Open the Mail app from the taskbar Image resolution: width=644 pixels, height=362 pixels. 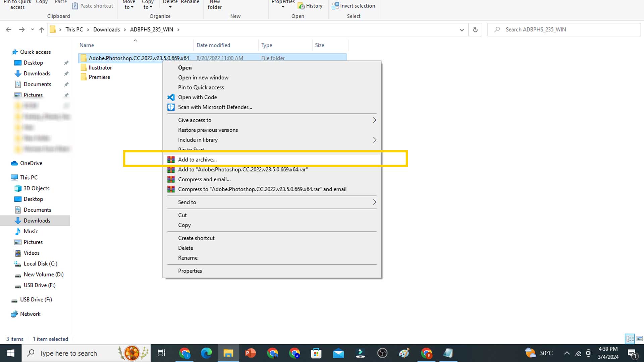point(338,353)
